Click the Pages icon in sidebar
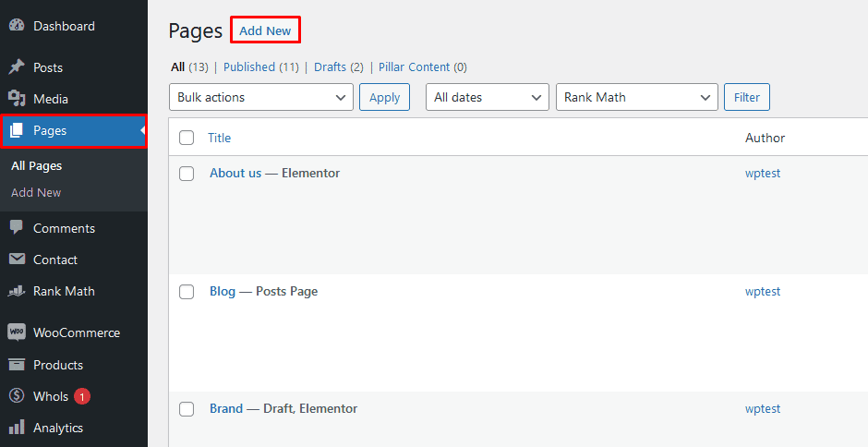The width and height of the screenshot is (868, 447). click(18, 130)
